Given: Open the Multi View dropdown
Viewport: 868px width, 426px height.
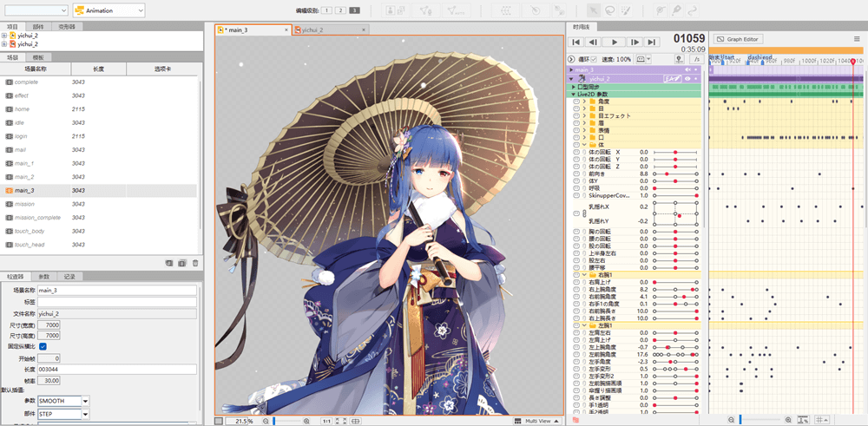Looking at the screenshot, I should [x=537, y=421].
